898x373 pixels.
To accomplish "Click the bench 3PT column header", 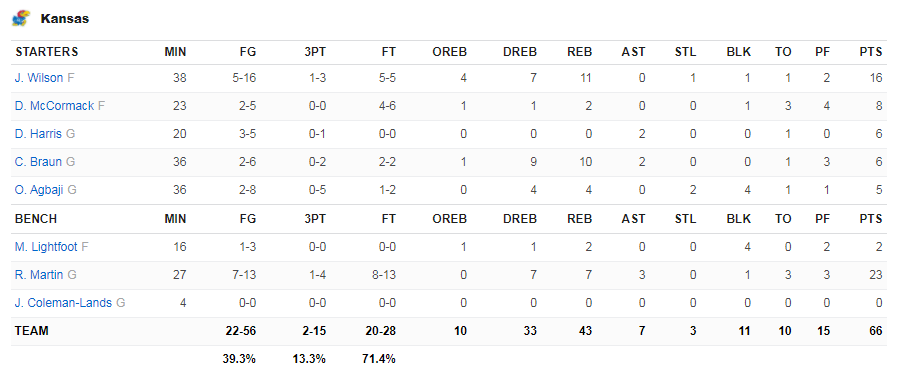I will click(x=315, y=219).
